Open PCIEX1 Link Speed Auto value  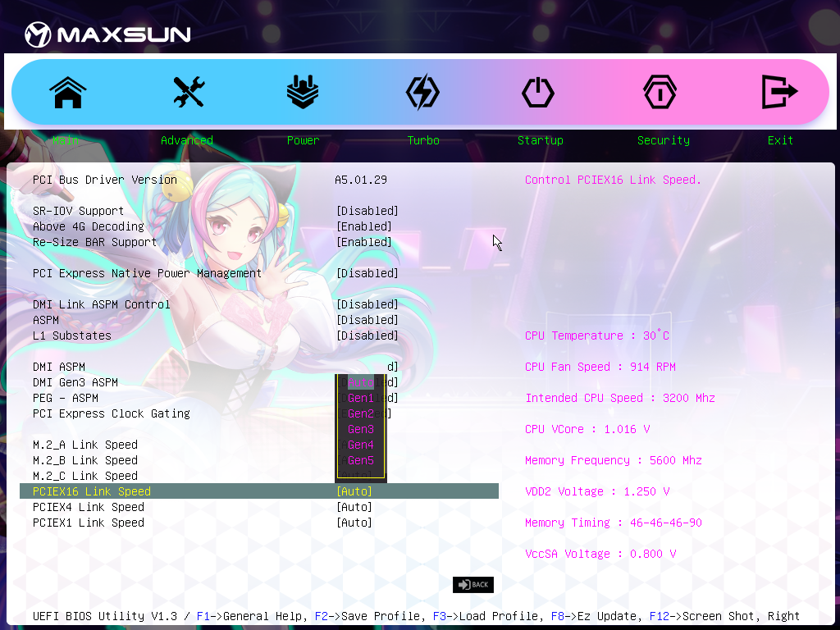354,523
